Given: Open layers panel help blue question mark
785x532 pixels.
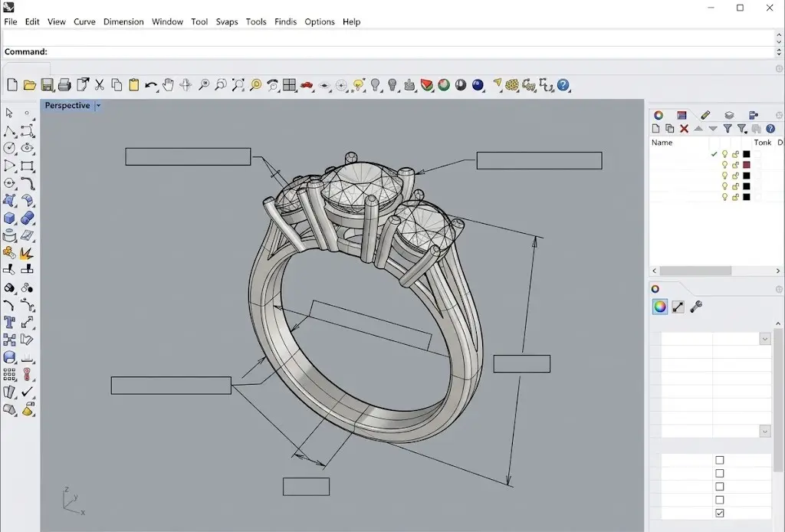Looking at the screenshot, I should (x=770, y=129).
